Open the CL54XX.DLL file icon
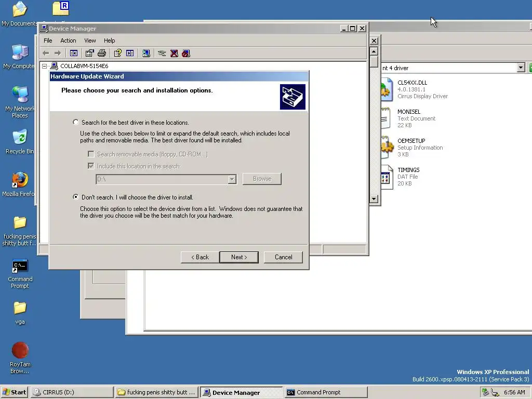532x399 pixels. [x=387, y=89]
